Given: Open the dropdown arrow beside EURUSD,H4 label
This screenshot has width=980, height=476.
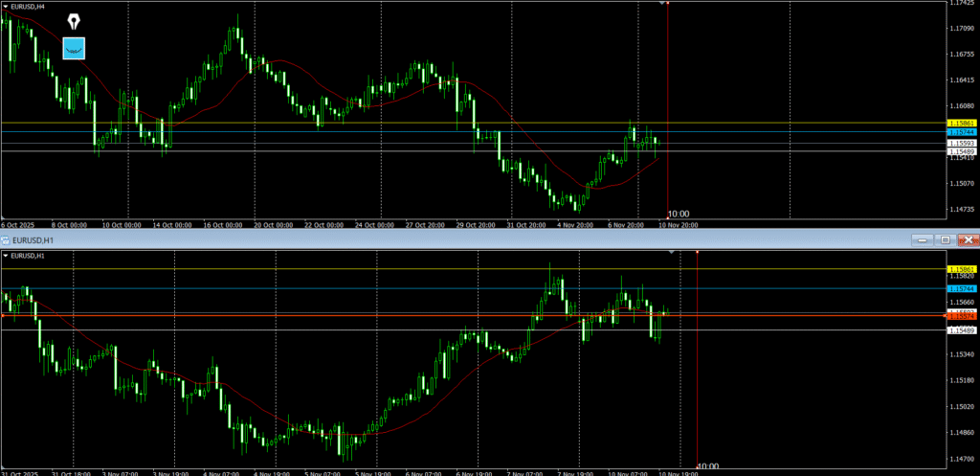Looking at the screenshot, I should (7, 8).
